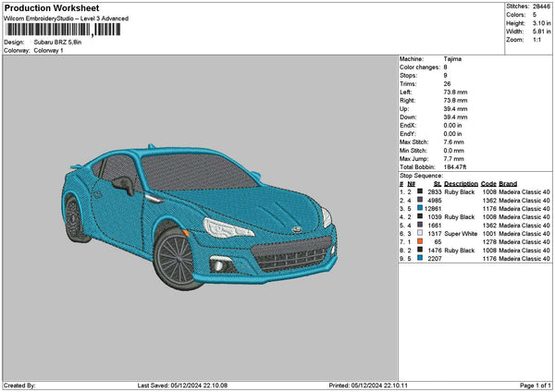Select the teal swatch in stop row 3

418,208
